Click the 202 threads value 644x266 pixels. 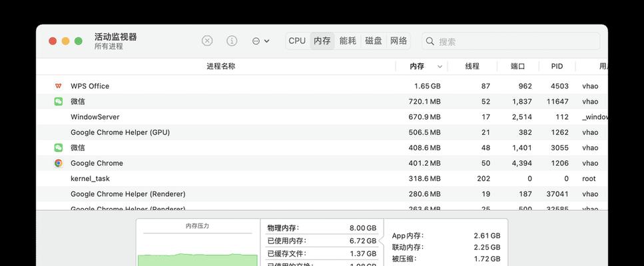[483, 179]
